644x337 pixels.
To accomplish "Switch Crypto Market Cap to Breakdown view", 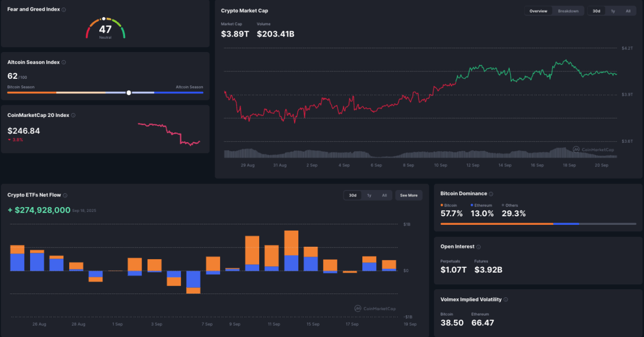I will (x=568, y=11).
